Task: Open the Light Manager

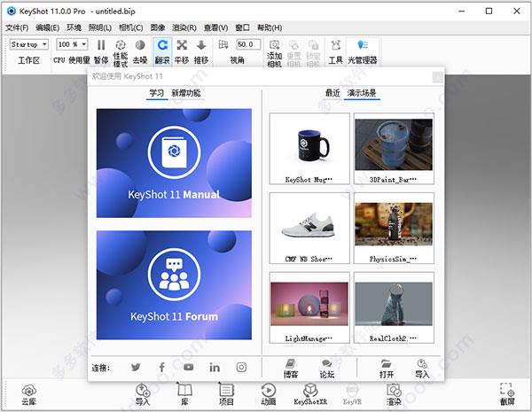Action: point(362,46)
